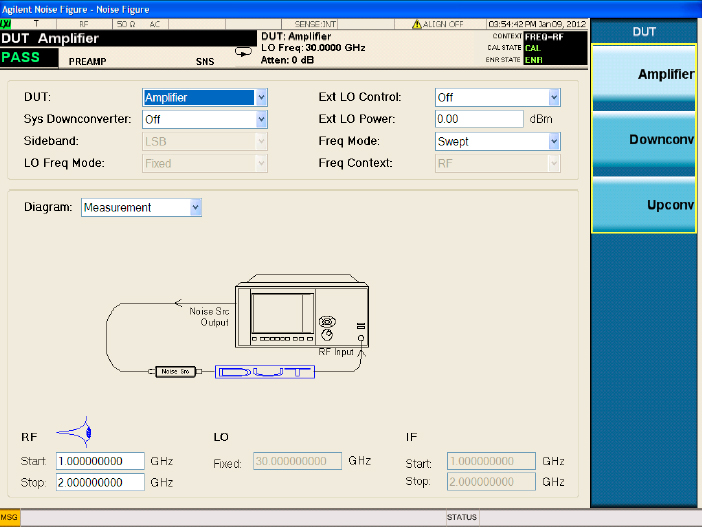This screenshot has width=702, height=527.
Task: Click the disabled Sideband LSB dropdown
Action: pos(205,141)
